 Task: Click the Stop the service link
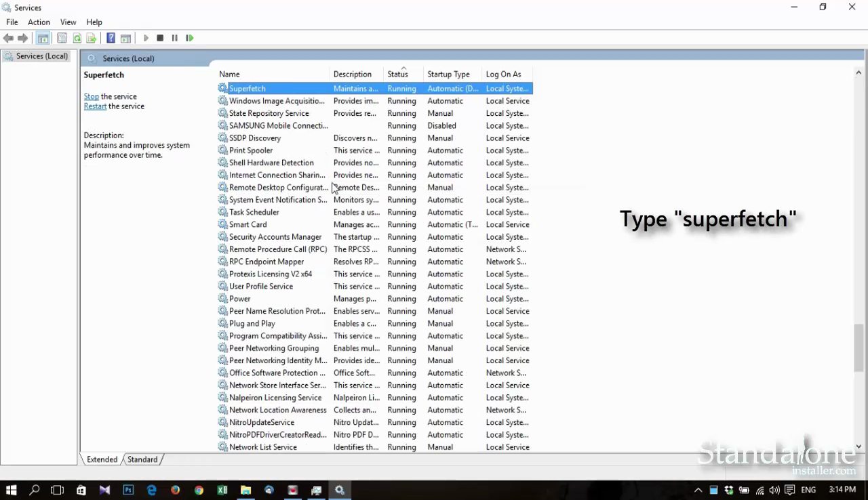pyautogui.click(x=92, y=97)
